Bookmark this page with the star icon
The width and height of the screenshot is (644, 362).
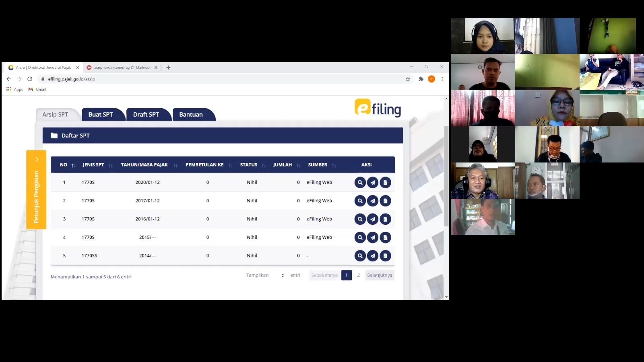pyautogui.click(x=408, y=79)
